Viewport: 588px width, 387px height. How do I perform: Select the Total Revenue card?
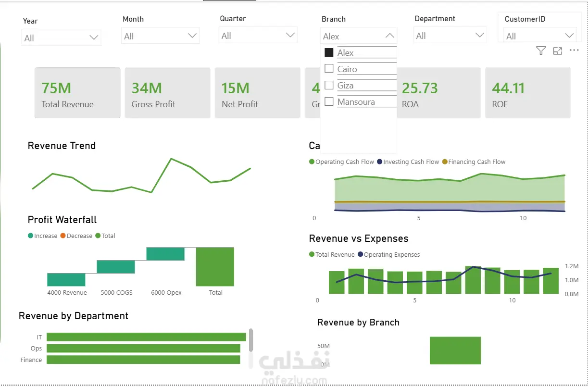click(77, 93)
